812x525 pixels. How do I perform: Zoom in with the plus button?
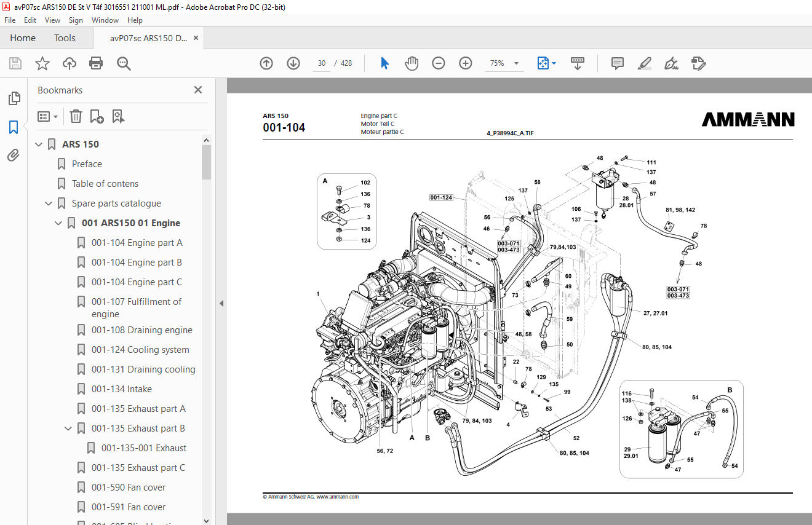tap(466, 63)
